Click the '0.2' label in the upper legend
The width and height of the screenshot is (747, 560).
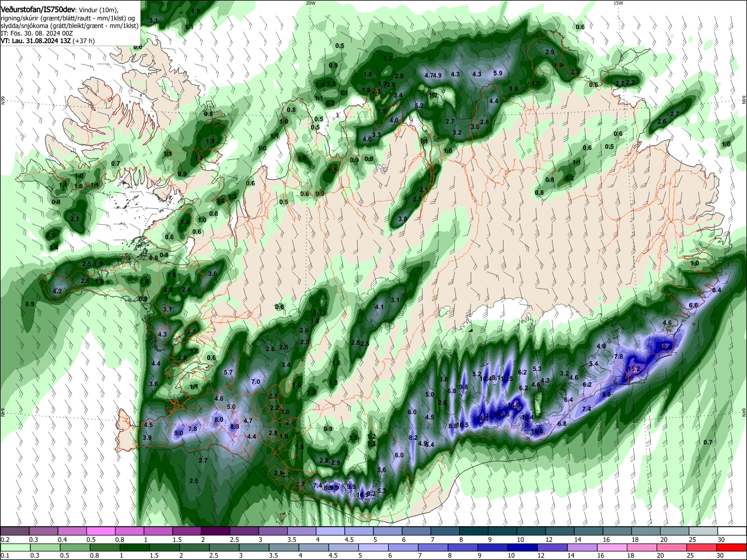pos(5,540)
